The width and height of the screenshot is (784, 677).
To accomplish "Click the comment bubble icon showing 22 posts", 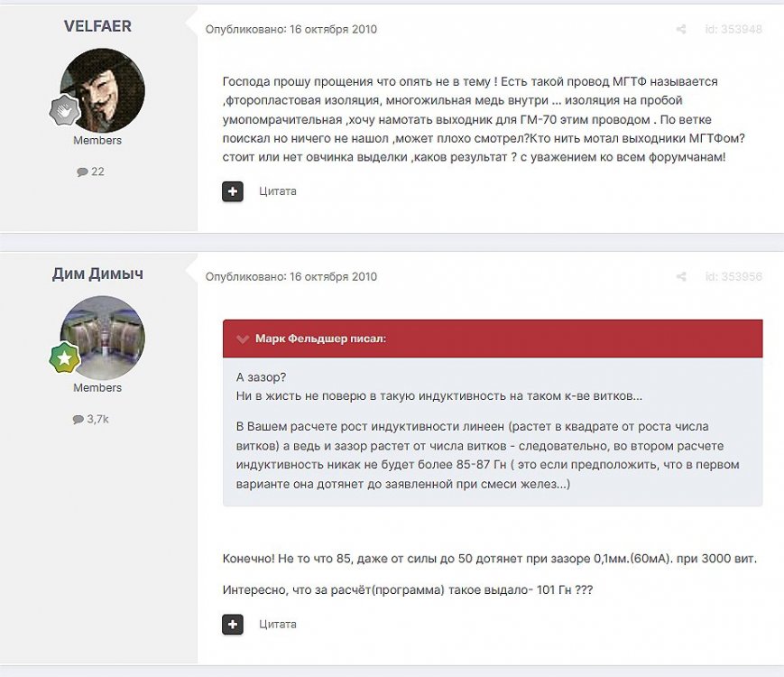I will tap(82, 172).
